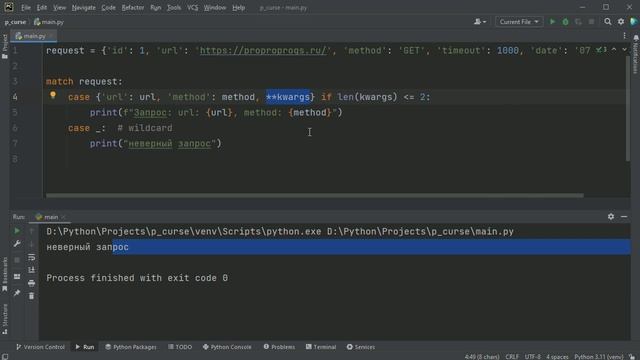Open the Code menu
This screenshot has height=360, width=640.
point(109,7)
